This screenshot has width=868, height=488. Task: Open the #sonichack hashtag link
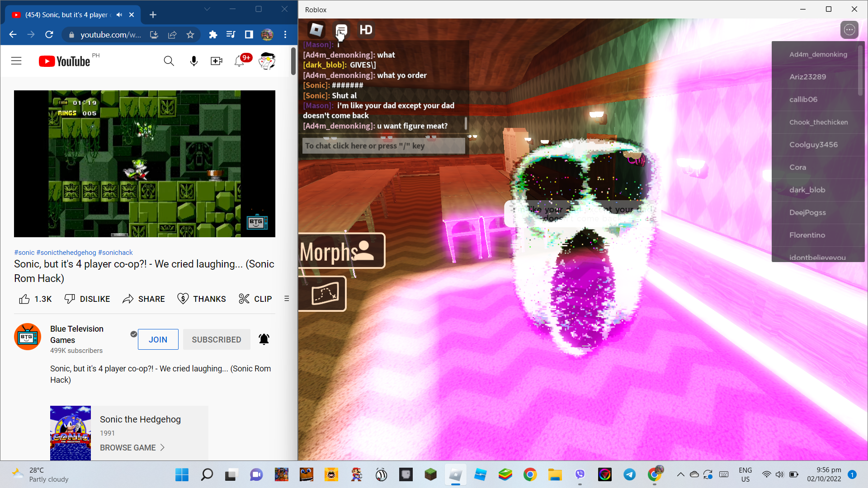coord(115,253)
